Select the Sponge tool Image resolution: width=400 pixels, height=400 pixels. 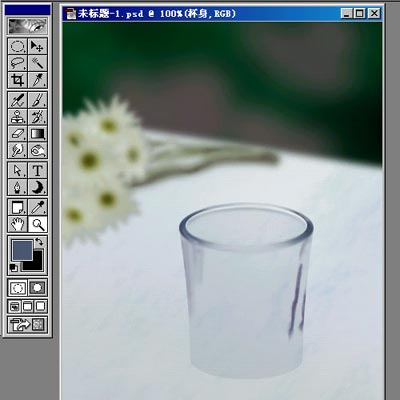coord(37,151)
